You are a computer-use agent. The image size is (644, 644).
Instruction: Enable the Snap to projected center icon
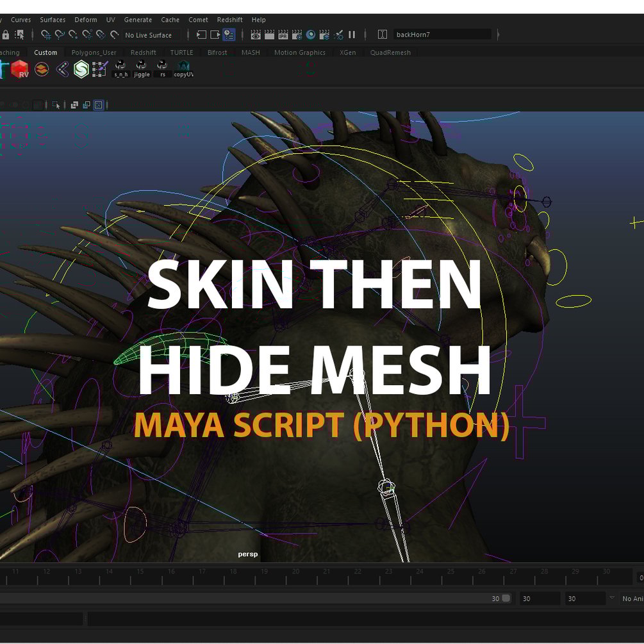pos(87,35)
